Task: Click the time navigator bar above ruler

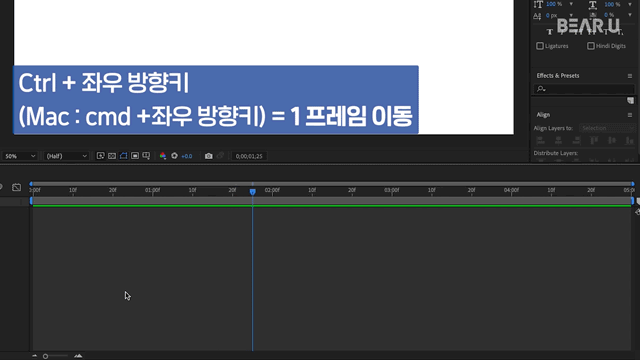Action: [332, 184]
